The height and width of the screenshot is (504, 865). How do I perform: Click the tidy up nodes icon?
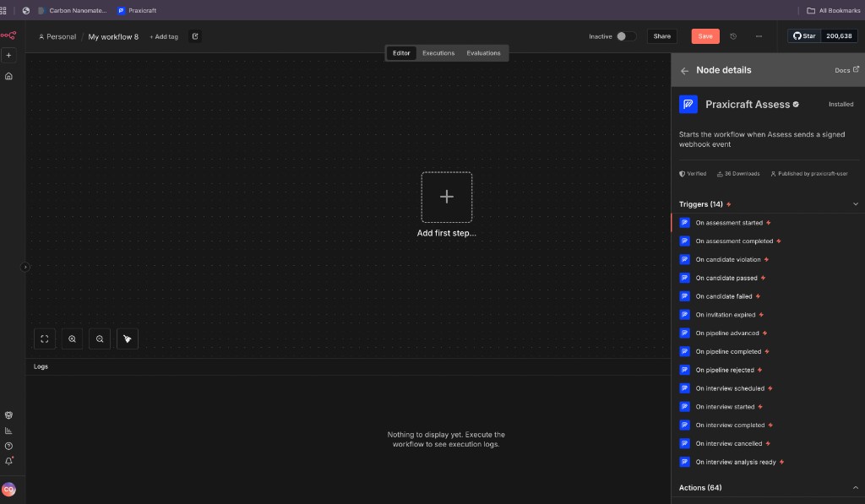[128, 339]
